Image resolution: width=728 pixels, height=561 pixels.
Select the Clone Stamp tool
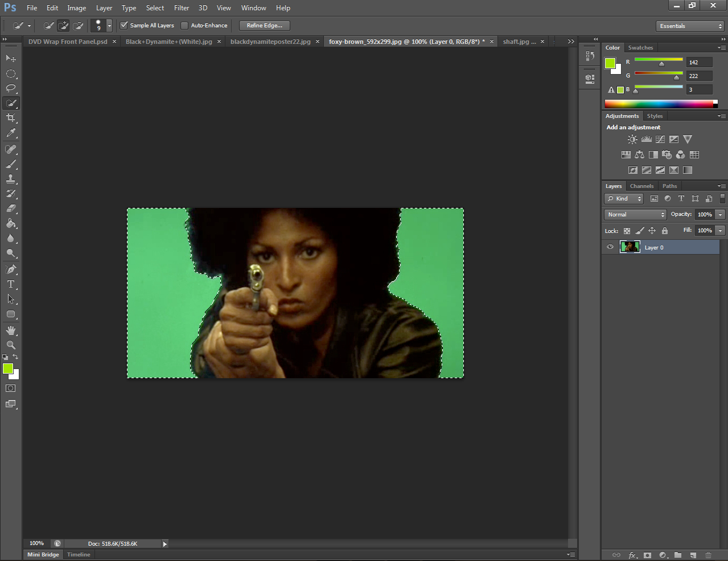(11, 179)
